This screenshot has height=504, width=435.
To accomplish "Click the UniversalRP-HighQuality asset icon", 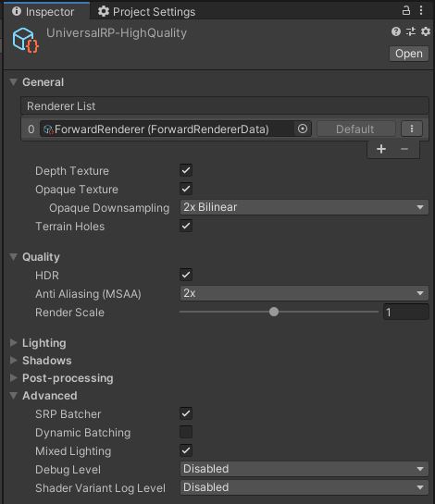I will [x=25, y=40].
